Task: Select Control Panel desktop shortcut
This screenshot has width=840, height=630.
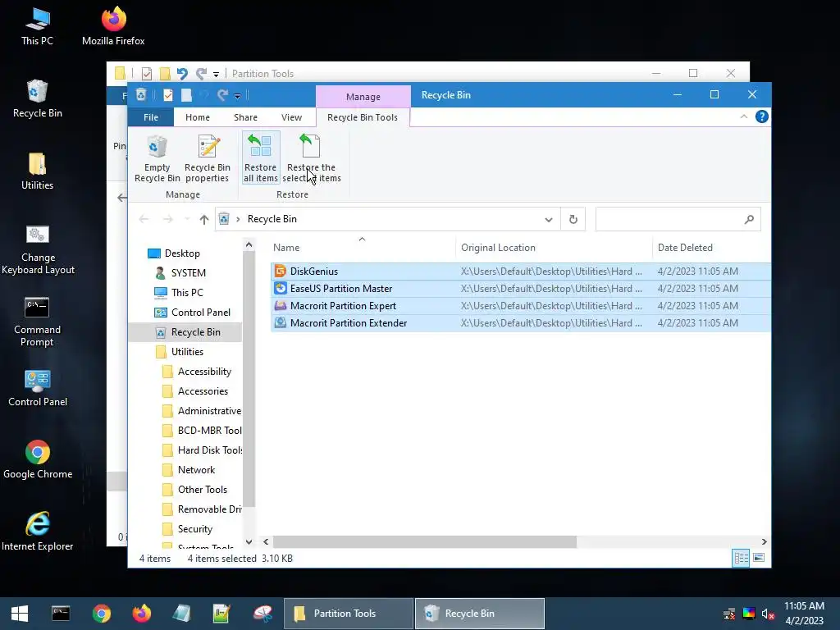Action: [37, 388]
